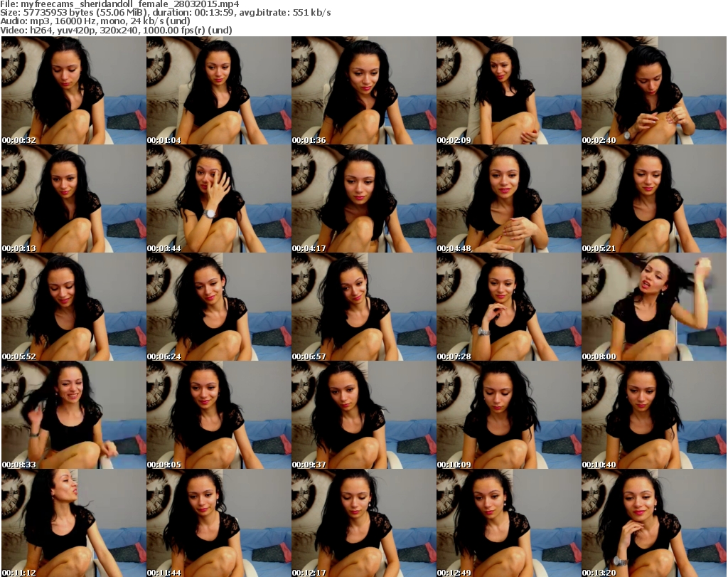The width and height of the screenshot is (728, 577).
Task: Select the frame stamped 00:05:52
Action: point(74,307)
